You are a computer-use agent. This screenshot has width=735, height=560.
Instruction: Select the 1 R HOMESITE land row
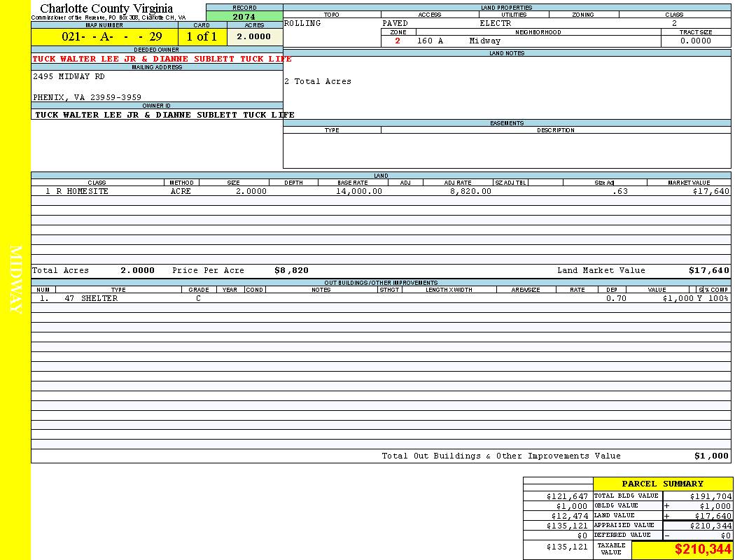tap(77, 191)
